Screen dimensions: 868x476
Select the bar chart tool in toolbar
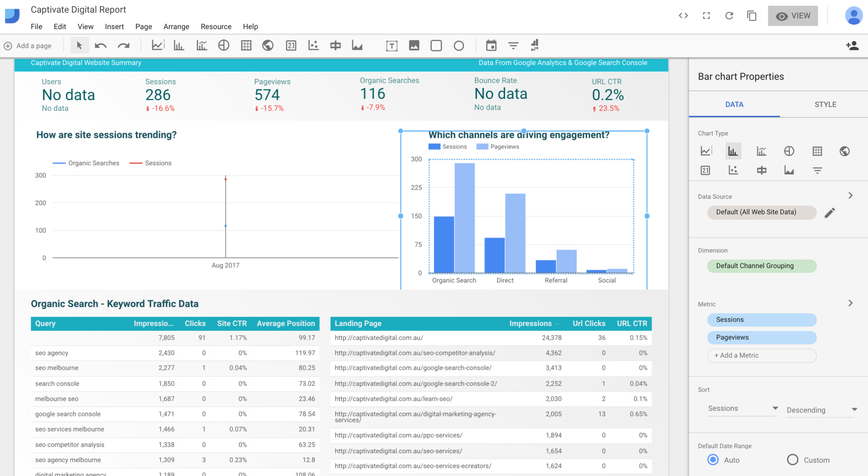click(x=179, y=45)
